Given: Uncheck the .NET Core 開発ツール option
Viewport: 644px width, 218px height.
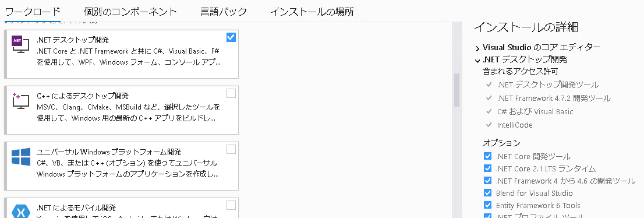Looking at the screenshot, I should coord(487,156).
